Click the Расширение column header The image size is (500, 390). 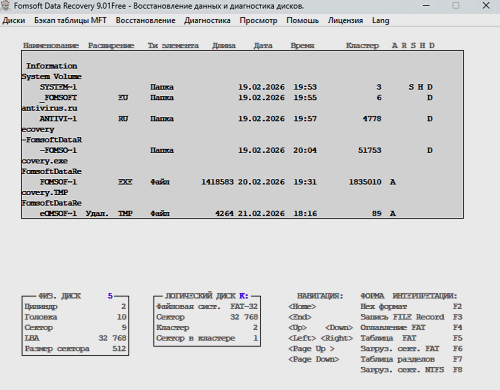[x=111, y=45]
